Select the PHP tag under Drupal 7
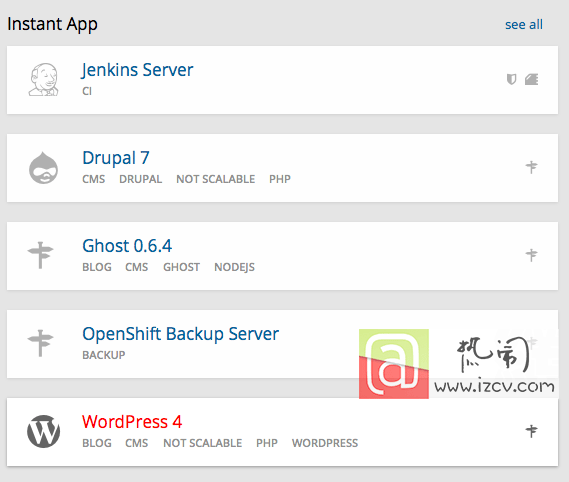 pyautogui.click(x=280, y=179)
